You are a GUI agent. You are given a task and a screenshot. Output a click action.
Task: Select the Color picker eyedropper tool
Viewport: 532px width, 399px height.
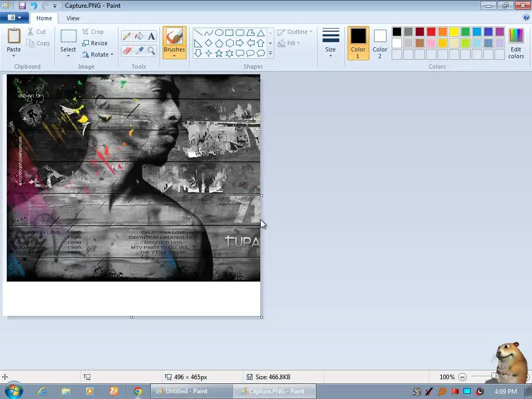[139, 51]
